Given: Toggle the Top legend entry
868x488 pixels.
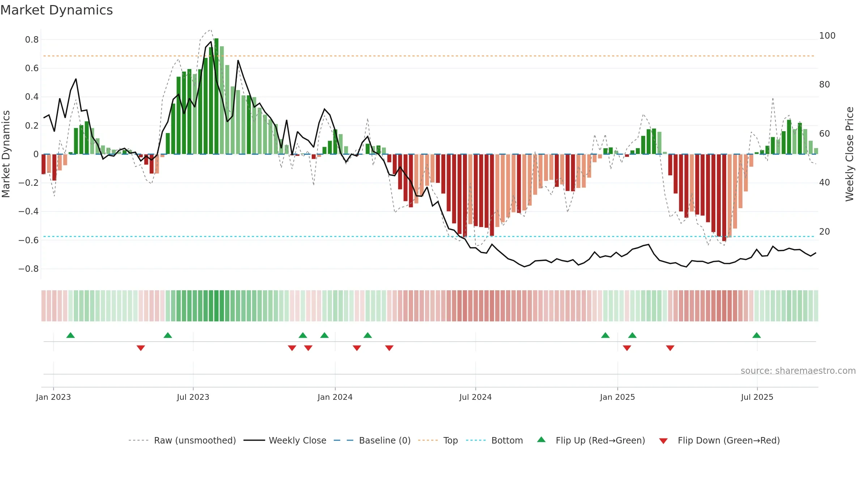Looking at the screenshot, I should pos(438,440).
